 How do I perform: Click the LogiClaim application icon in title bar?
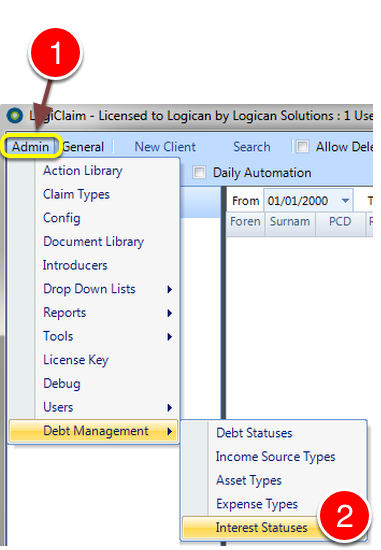point(15,115)
